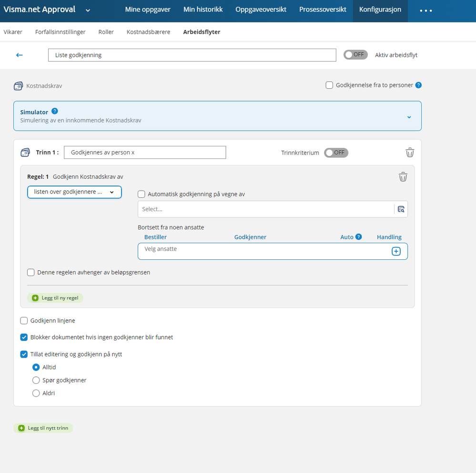
Task: Select Aldri radio option
Action: pos(36,393)
